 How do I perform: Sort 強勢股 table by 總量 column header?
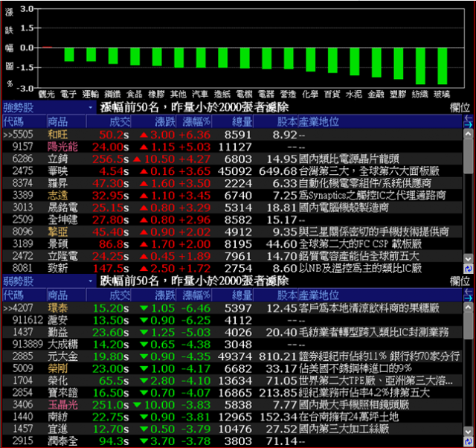(x=233, y=122)
